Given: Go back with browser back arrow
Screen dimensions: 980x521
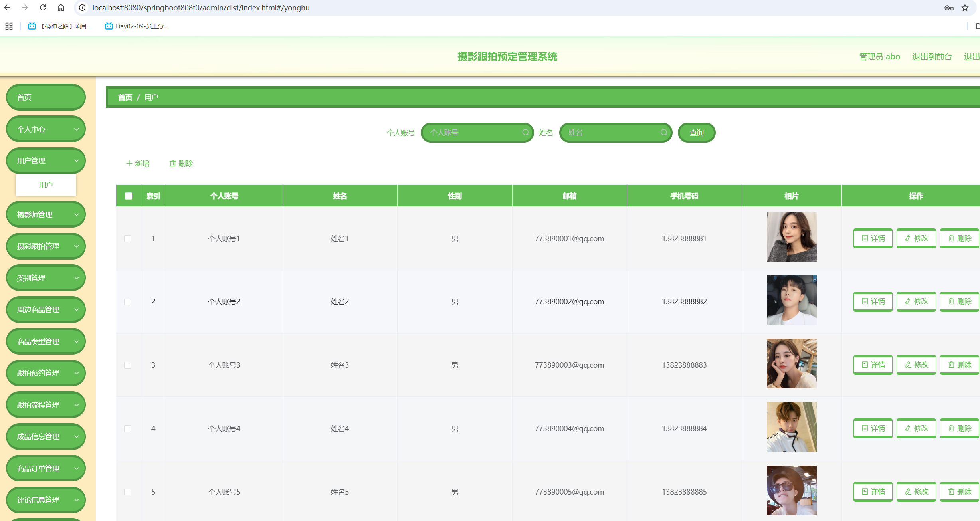Looking at the screenshot, I should coord(7,8).
